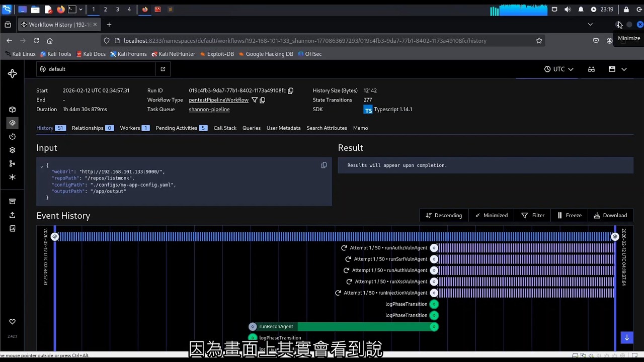Screen dimensions: 644x362
Task: Filter by pentestPipelineWorkflow type funnel icon
Action: coord(255,100)
